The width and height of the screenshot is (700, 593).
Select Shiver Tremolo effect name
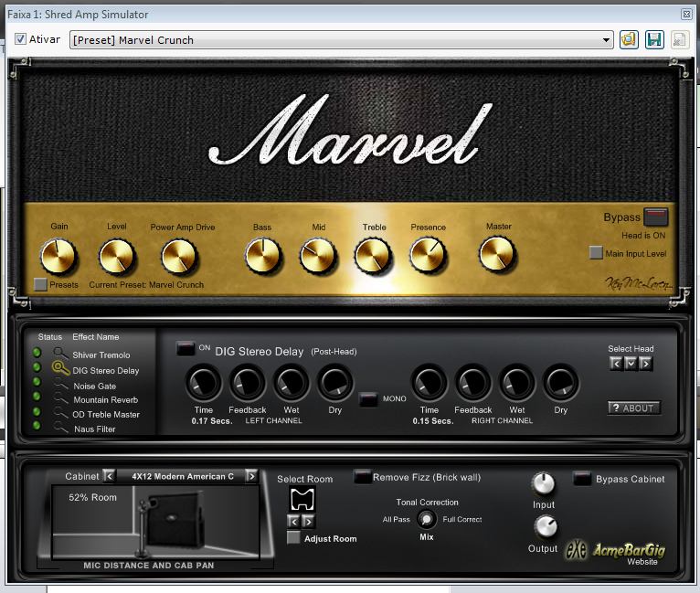pos(101,355)
